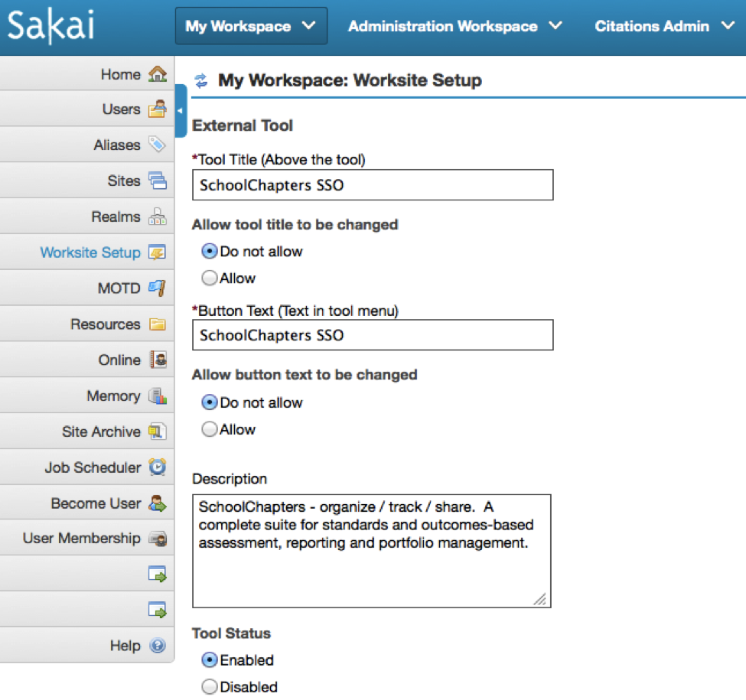Set Tool Status to Disabled
This screenshot has width=746, height=700.
tap(210, 687)
